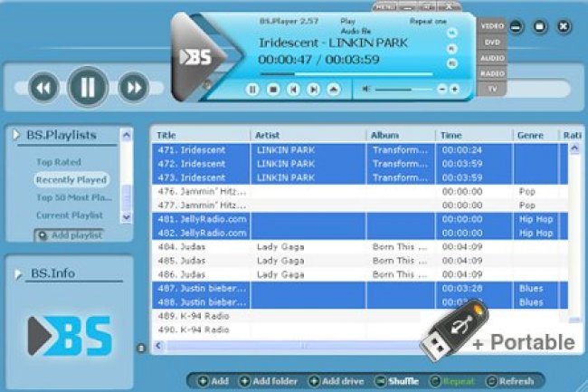Collapse the BS.Info panel triangle
Viewport: 588px width, 392px height.
coord(17,274)
